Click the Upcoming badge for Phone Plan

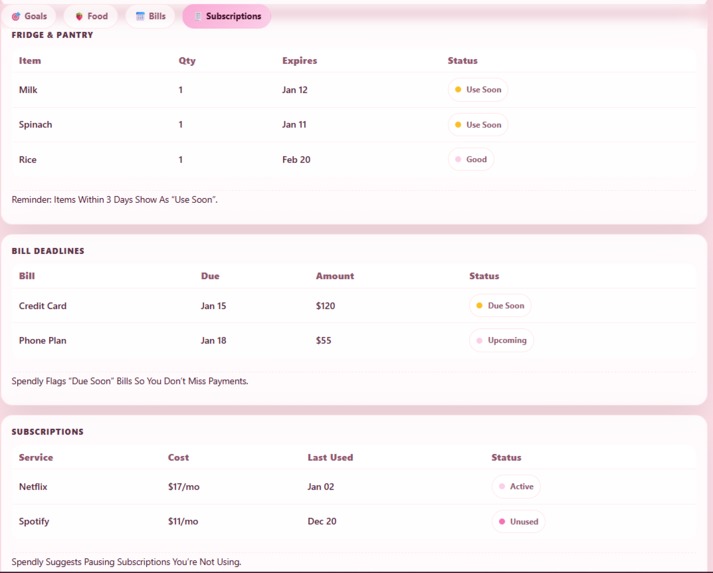(x=502, y=340)
